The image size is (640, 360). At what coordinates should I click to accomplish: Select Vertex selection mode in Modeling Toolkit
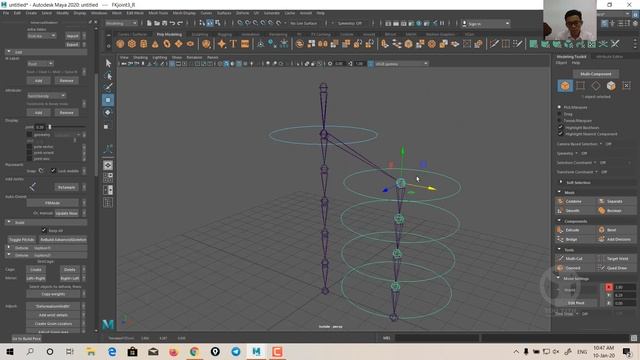(580, 86)
